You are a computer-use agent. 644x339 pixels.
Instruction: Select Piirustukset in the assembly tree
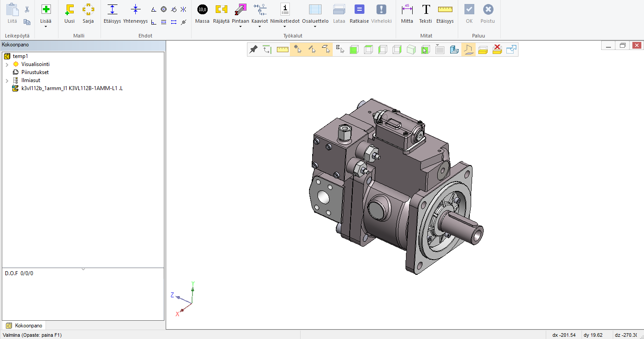[x=35, y=72]
